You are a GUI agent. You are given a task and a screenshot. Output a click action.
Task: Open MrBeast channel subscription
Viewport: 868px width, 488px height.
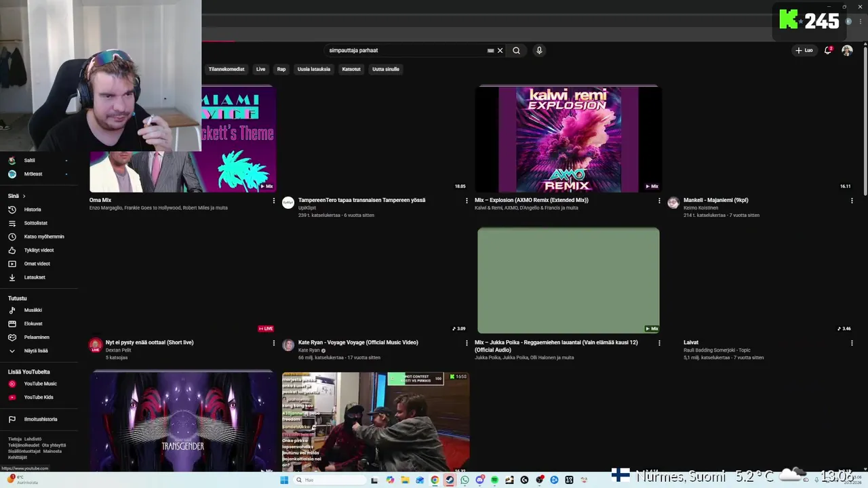coord(33,174)
